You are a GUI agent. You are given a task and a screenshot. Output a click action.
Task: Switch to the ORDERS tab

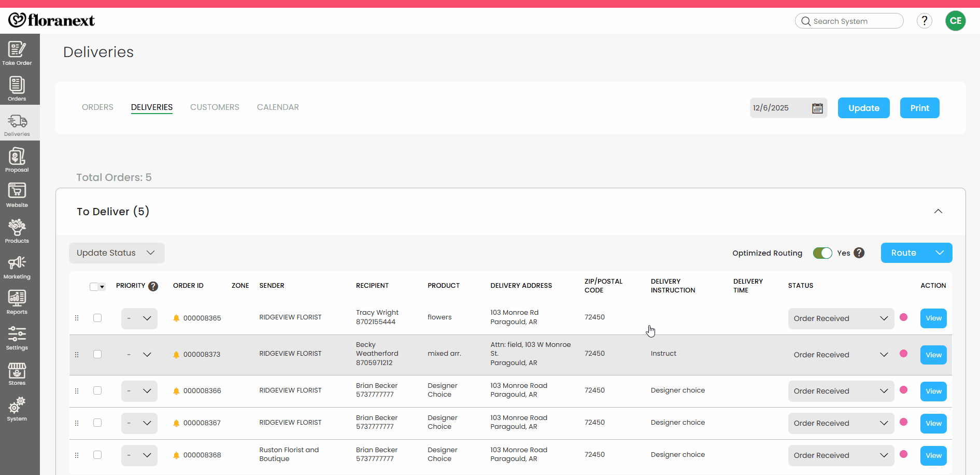97,107
